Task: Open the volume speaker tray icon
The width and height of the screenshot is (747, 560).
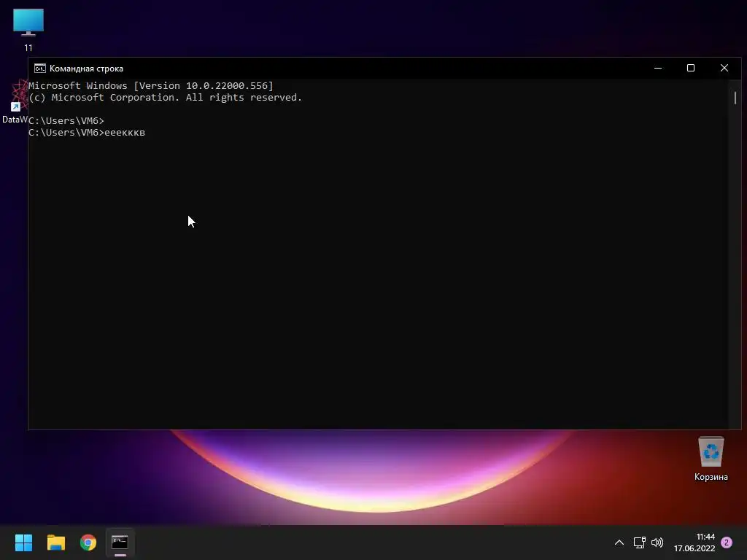Action: click(657, 542)
